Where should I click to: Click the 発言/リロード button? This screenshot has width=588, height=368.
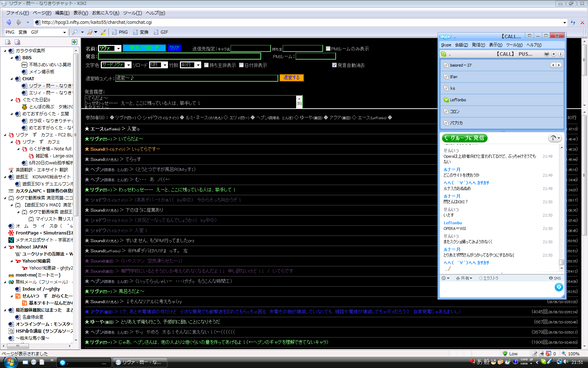pos(144,48)
